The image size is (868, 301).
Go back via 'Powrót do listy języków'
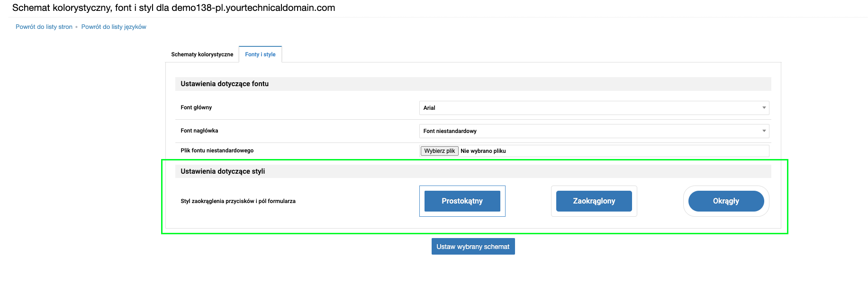click(114, 27)
